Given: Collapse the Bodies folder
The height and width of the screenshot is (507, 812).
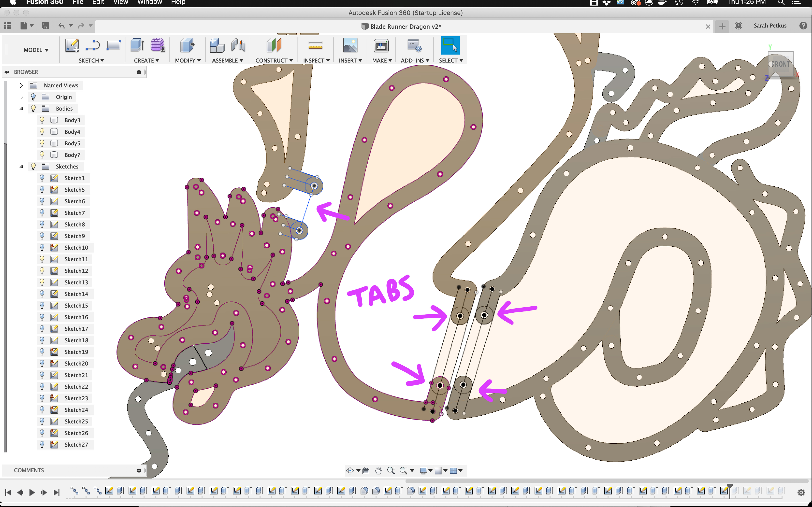Looking at the screenshot, I should (x=21, y=109).
